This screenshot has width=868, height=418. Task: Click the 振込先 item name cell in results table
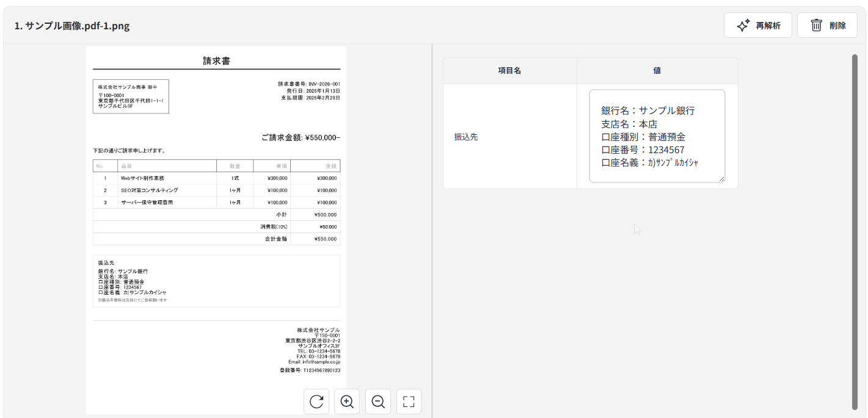tap(466, 137)
